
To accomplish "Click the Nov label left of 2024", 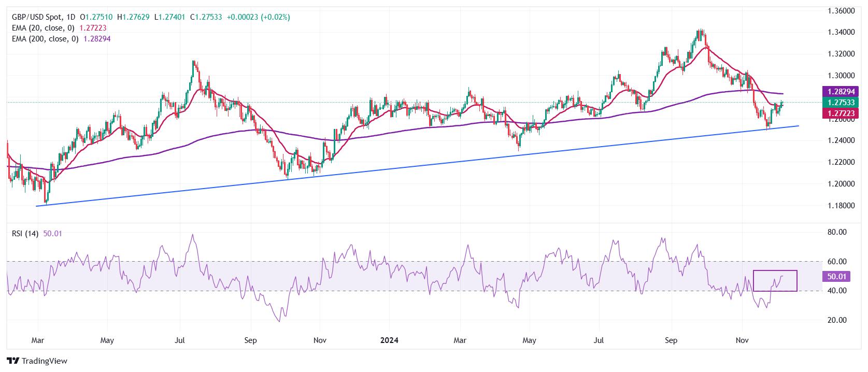I will [x=320, y=340].
